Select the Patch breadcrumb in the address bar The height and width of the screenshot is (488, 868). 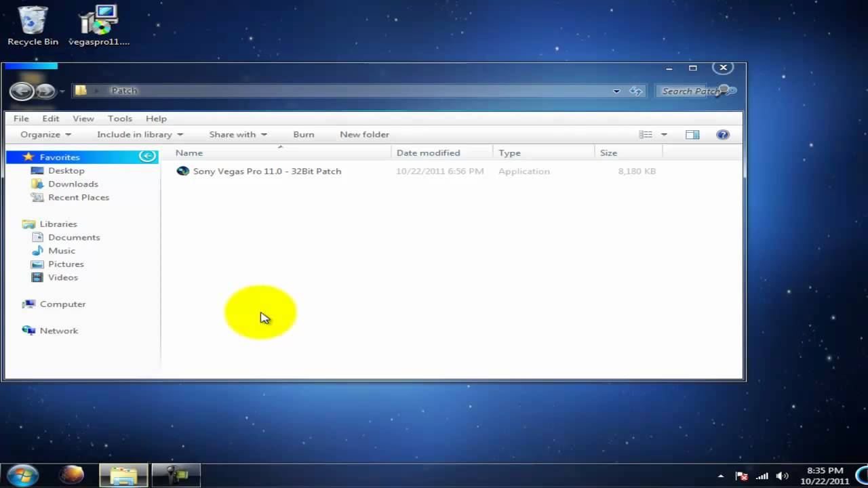point(124,90)
